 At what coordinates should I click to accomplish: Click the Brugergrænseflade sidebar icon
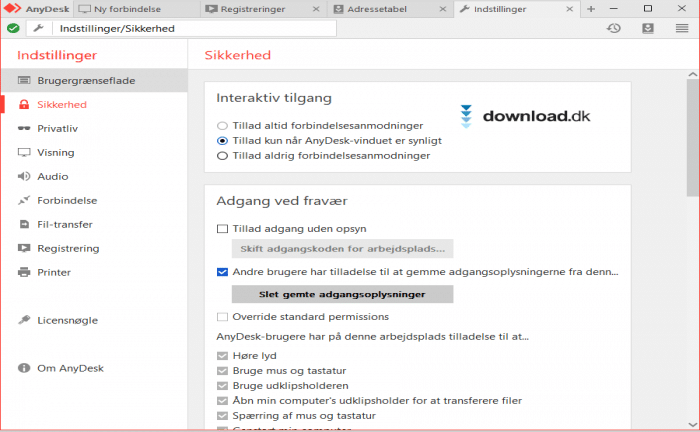pyautogui.click(x=24, y=80)
